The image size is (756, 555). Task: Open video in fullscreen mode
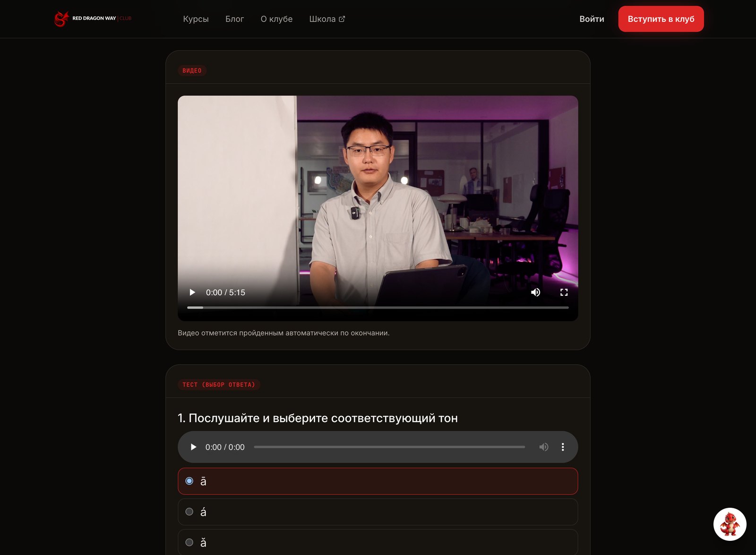[x=564, y=292]
